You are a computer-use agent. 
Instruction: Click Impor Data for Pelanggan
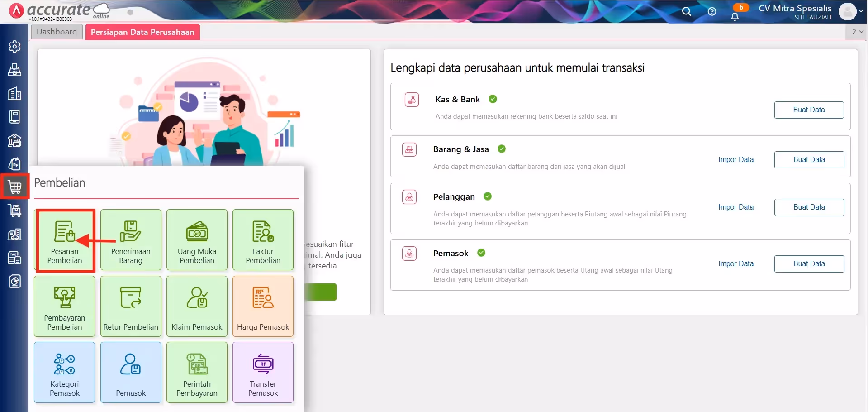[x=736, y=207]
